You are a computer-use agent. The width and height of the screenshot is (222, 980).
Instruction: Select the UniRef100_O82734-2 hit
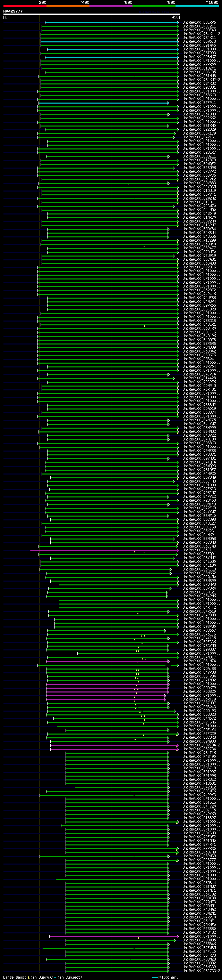pos(201,745)
